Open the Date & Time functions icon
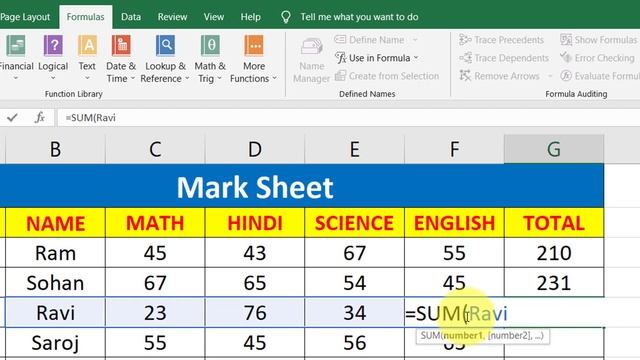This screenshot has width=640, height=360. pos(121,45)
